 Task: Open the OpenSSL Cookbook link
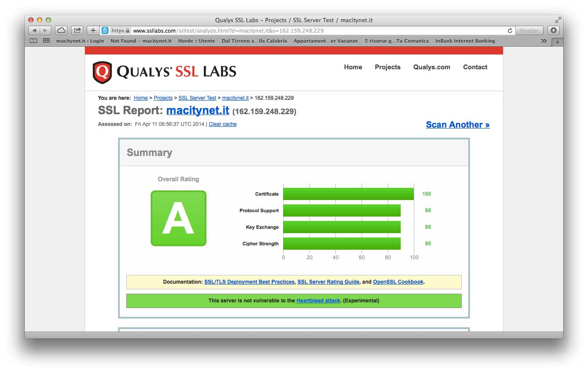coord(398,282)
